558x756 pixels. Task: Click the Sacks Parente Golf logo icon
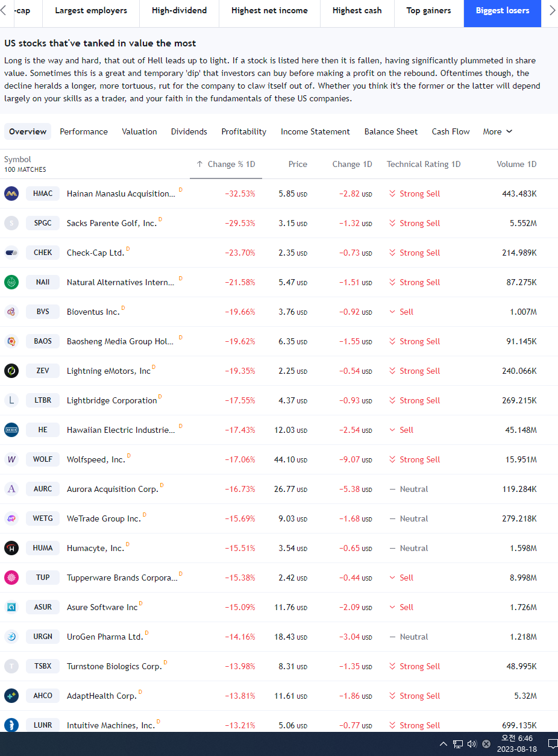click(x=11, y=223)
